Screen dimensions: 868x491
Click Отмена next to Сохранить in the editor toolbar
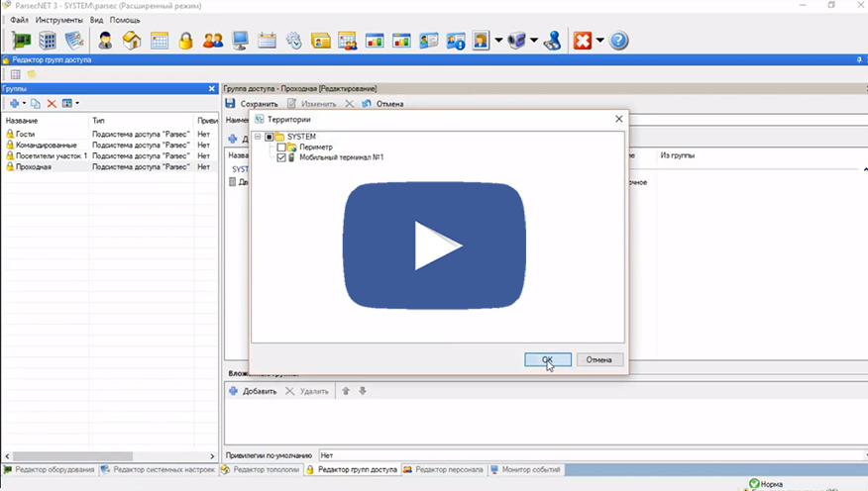point(382,103)
